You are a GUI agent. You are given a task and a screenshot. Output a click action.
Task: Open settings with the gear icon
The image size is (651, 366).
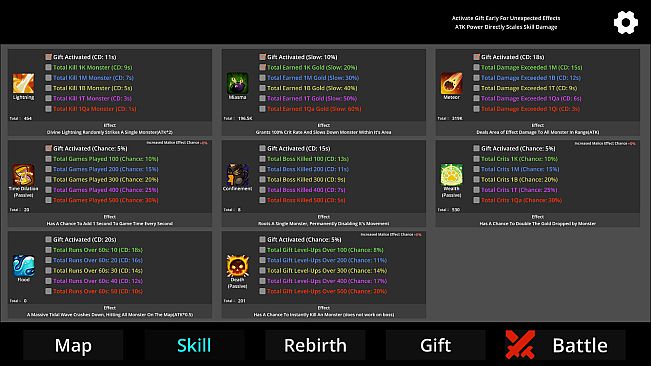626,22
